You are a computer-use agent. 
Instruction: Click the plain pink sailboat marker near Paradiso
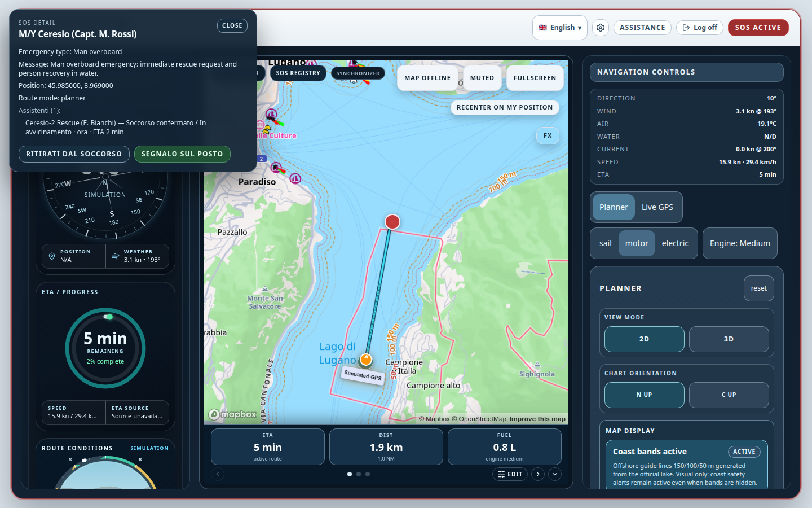pos(295,179)
